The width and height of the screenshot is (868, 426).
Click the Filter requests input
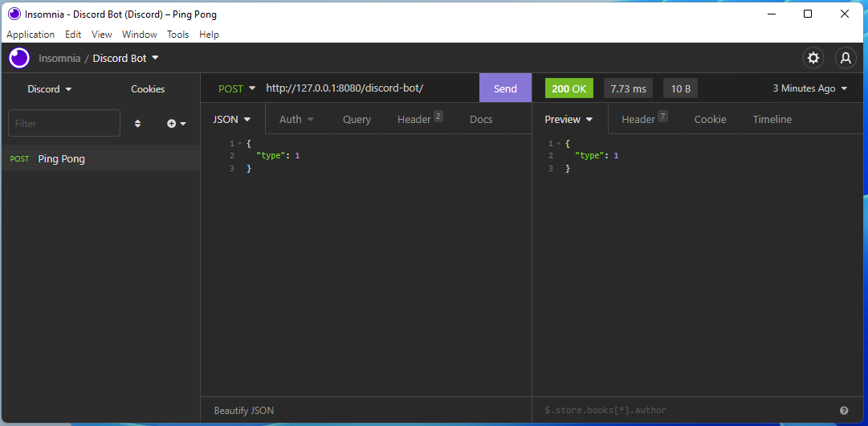pyautogui.click(x=64, y=123)
